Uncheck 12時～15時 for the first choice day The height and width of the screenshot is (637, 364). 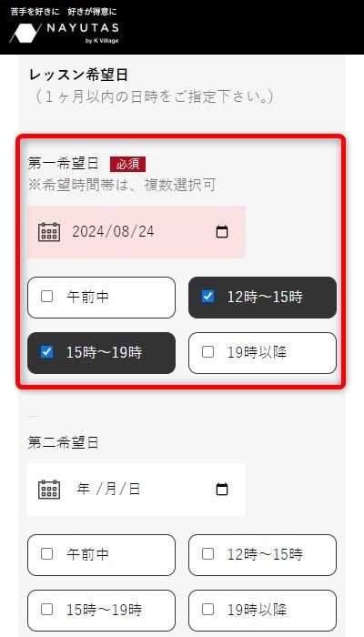click(262, 298)
